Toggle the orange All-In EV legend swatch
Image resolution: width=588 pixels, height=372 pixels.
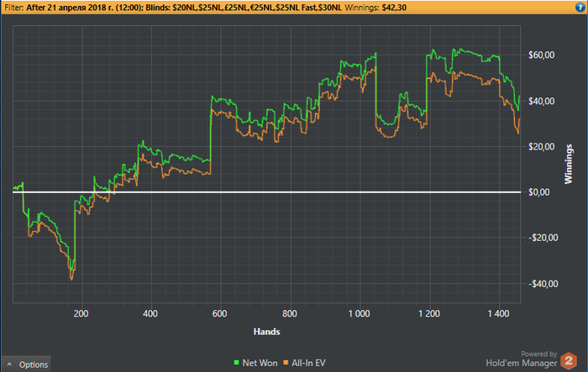tap(286, 362)
